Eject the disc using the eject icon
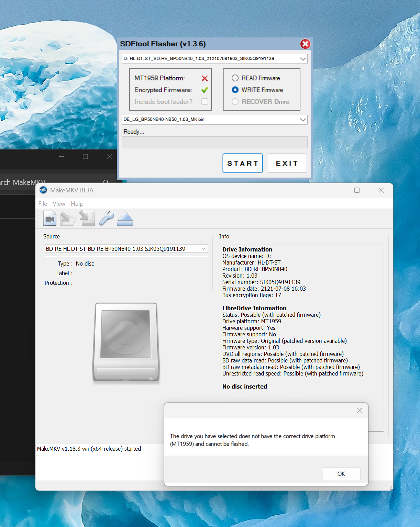This screenshot has width=420, height=527. click(125, 218)
